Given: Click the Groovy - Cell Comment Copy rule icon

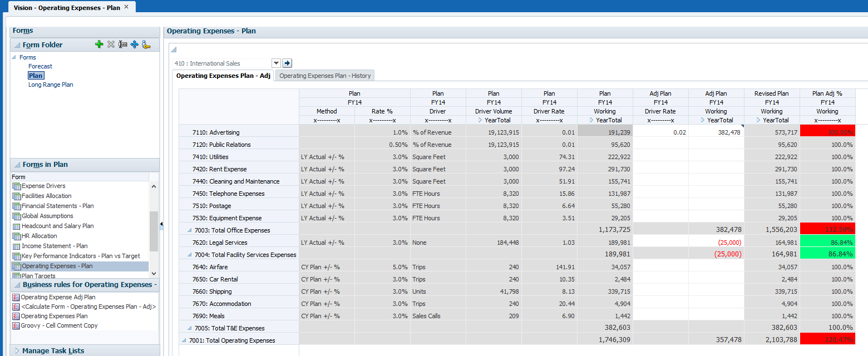Looking at the screenshot, I should (x=16, y=325).
